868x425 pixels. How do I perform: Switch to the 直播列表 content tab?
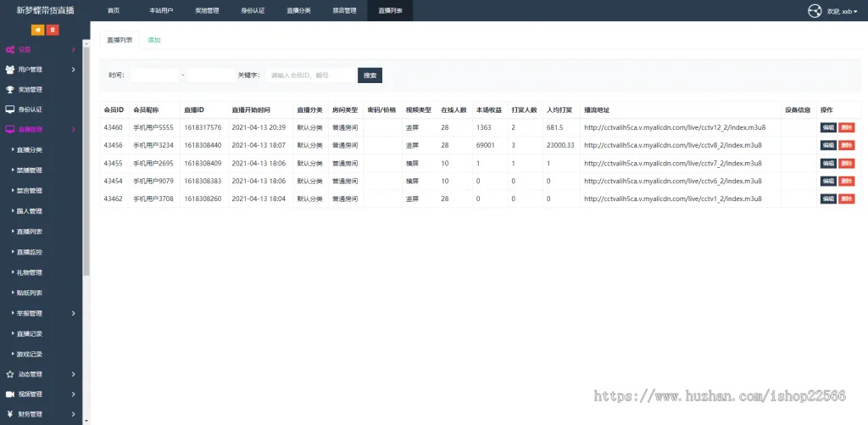(120, 40)
